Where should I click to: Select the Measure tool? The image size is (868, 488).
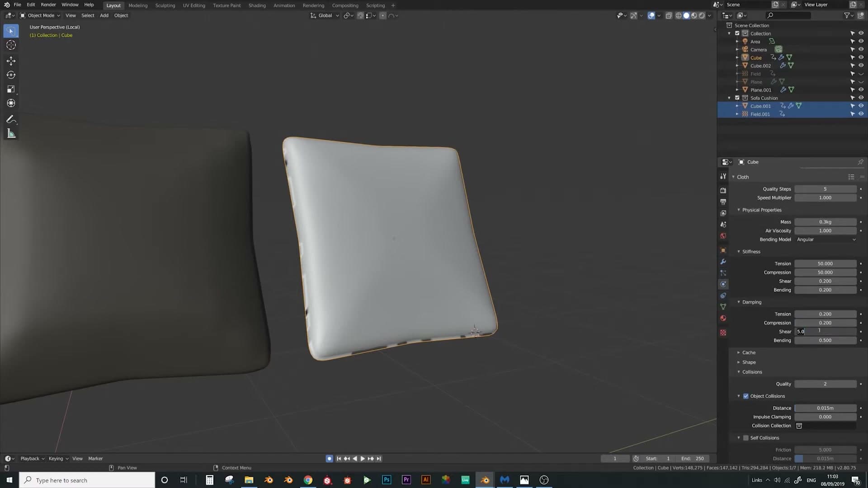[11, 134]
